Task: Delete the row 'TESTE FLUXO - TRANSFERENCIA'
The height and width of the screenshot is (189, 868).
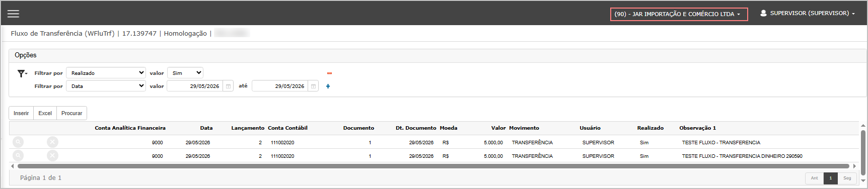Action: pos(52,142)
